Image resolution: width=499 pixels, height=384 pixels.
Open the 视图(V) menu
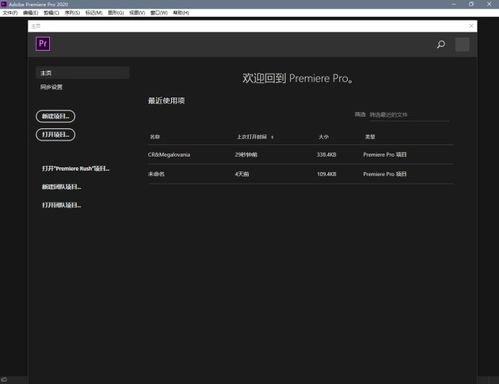[137, 13]
